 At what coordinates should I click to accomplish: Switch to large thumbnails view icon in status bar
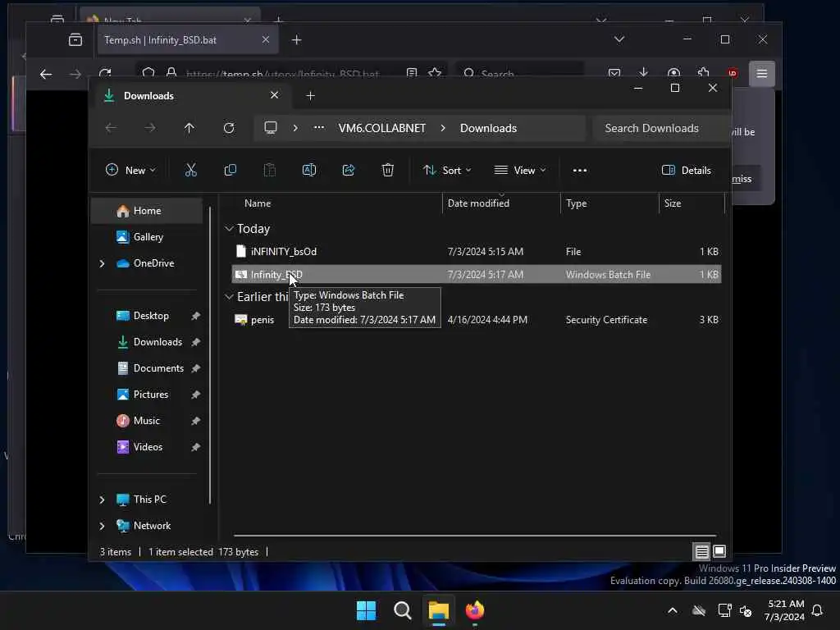pos(719,551)
